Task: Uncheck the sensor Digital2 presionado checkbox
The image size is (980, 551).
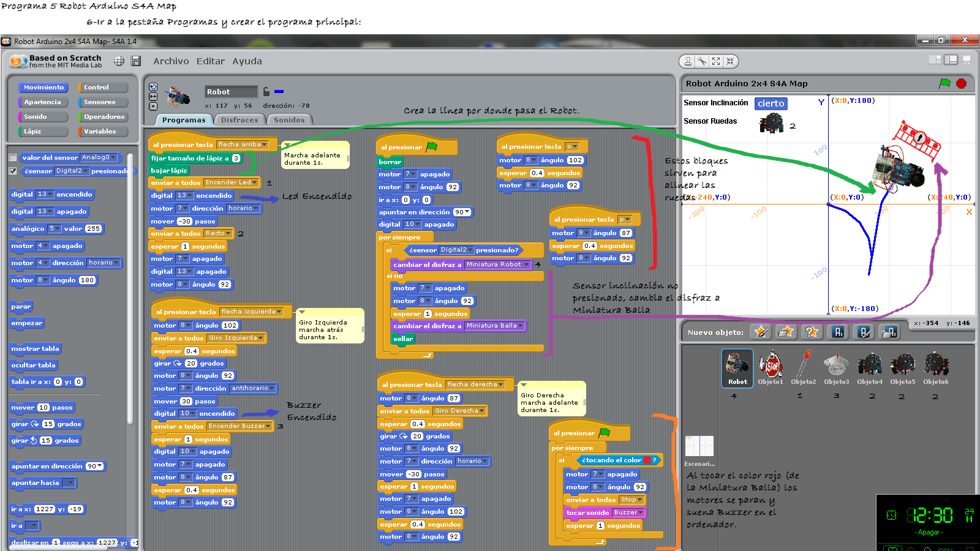Action: pos(12,171)
